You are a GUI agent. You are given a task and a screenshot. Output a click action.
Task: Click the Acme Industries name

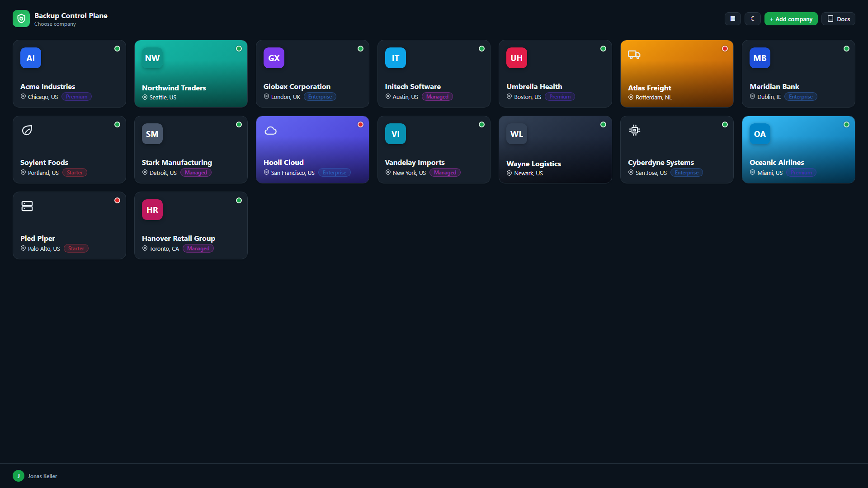[x=48, y=86]
